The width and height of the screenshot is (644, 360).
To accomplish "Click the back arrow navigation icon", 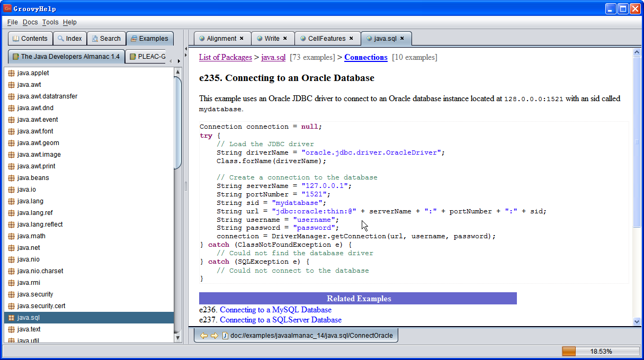I will [204, 336].
